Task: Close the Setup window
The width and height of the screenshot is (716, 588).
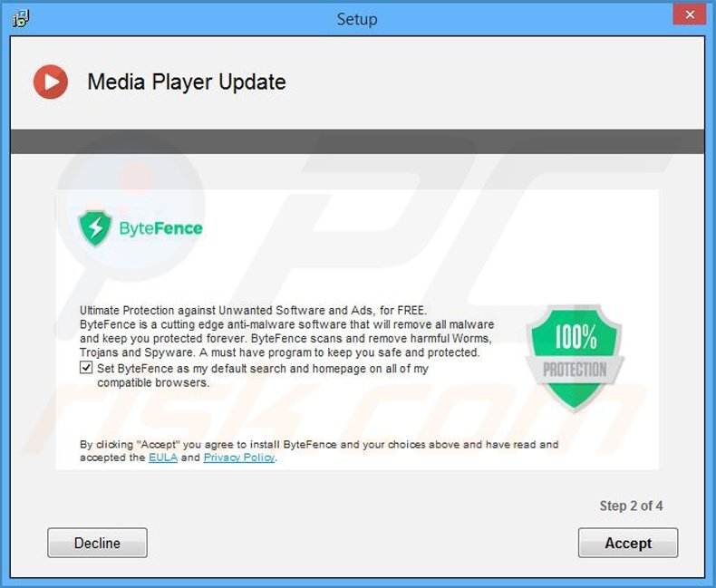Action: pos(690,14)
